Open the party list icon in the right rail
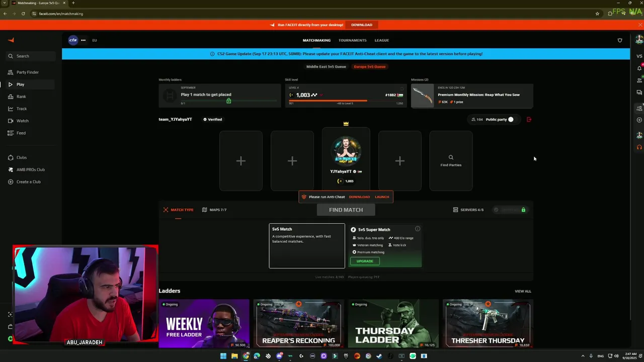644x362 pixels. (639, 108)
